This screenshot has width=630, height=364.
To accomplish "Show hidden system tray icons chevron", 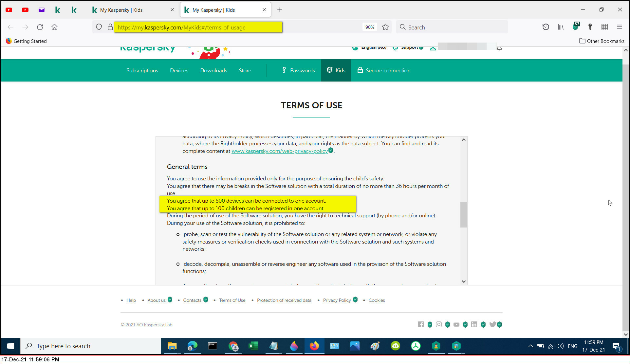I will click(x=530, y=346).
